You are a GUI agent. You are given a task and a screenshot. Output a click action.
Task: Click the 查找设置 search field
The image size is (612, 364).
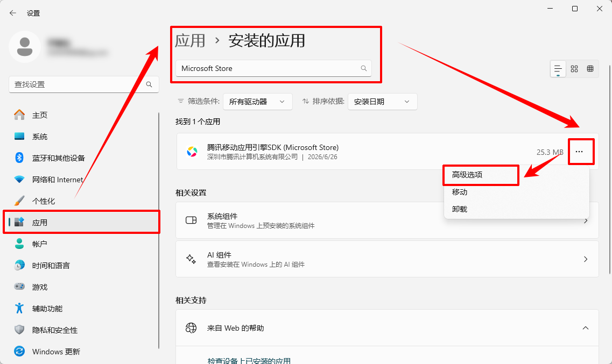pyautogui.click(x=83, y=84)
